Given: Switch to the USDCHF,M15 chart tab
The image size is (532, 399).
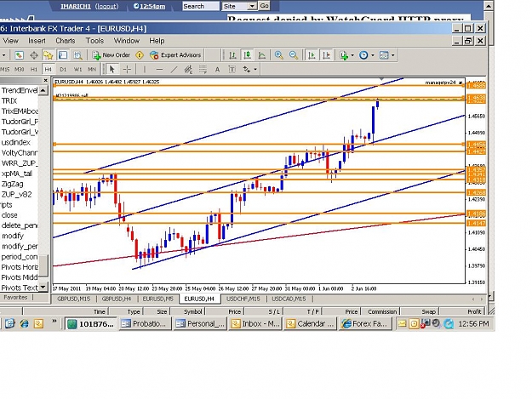Looking at the screenshot, I should [243, 299].
